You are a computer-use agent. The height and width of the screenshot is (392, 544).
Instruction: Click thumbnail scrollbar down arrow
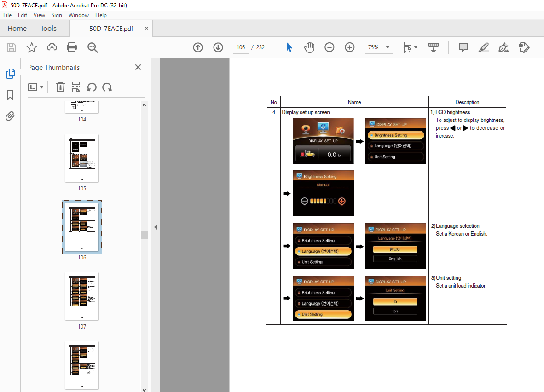pyautogui.click(x=145, y=390)
